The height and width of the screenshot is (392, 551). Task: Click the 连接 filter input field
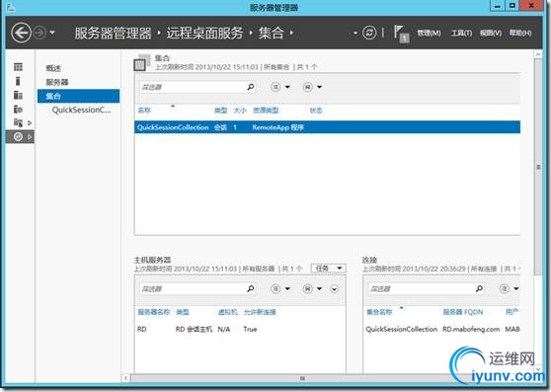421,288
